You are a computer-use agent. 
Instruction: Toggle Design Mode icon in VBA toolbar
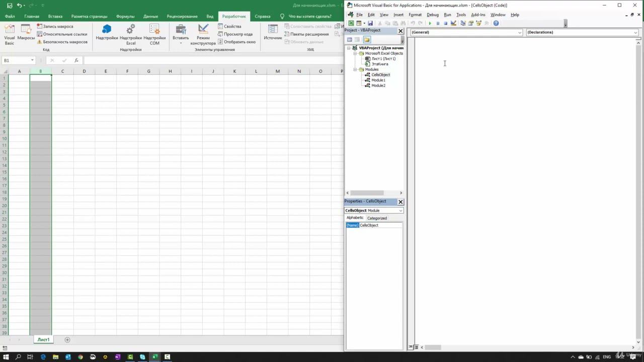(x=453, y=23)
